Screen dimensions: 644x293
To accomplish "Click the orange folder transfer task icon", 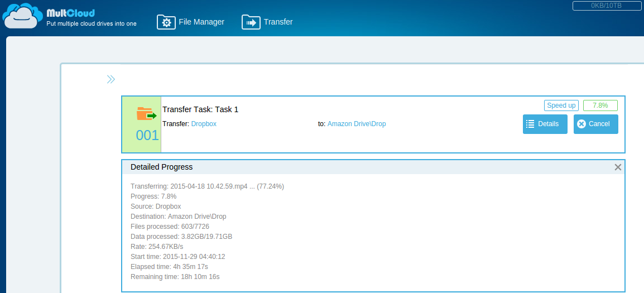I will [x=146, y=113].
